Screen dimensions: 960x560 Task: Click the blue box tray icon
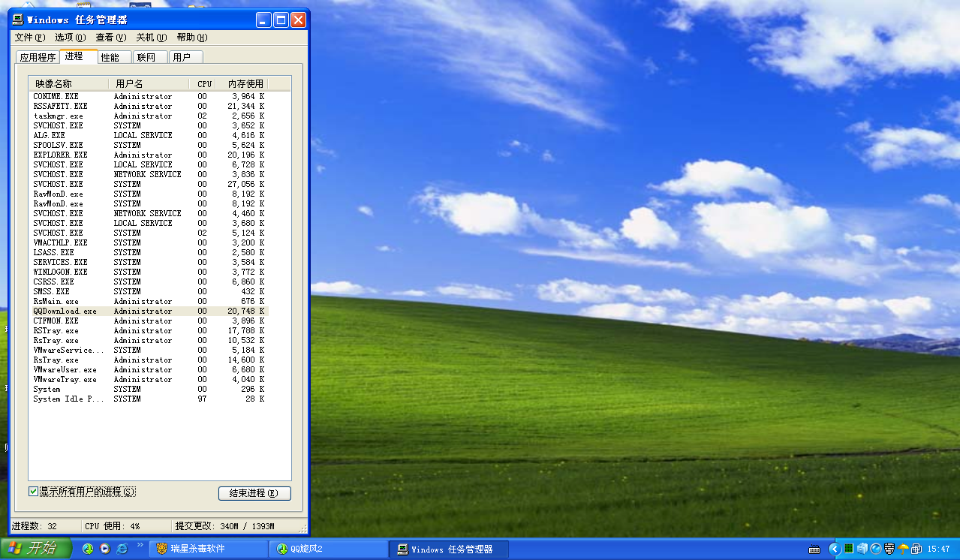[862, 549]
